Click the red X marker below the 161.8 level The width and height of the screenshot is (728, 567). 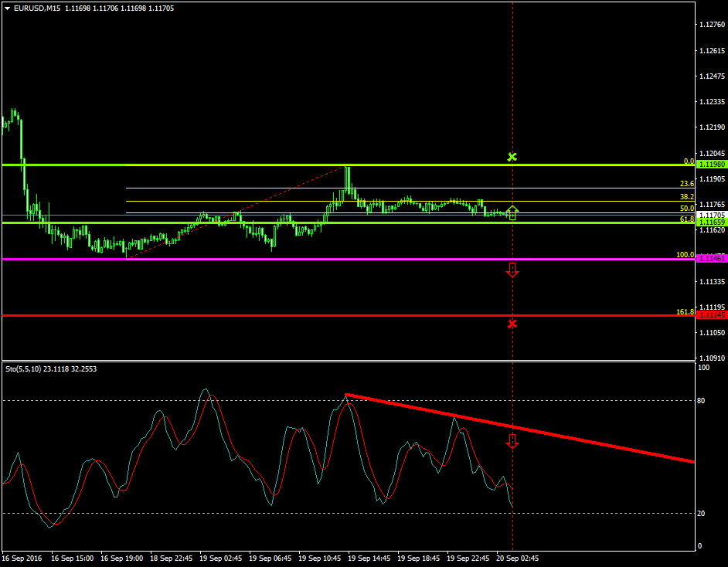click(512, 323)
